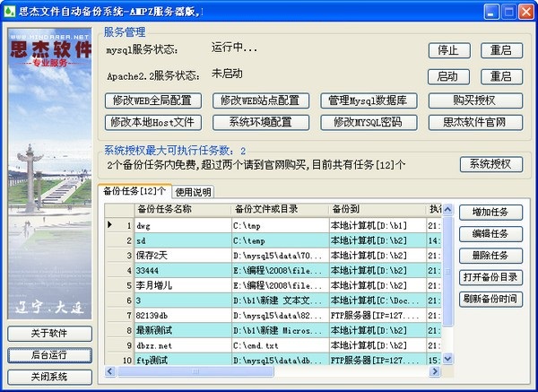
Task: Start Apache2.2 service with 启动 button
Action: tap(448, 76)
